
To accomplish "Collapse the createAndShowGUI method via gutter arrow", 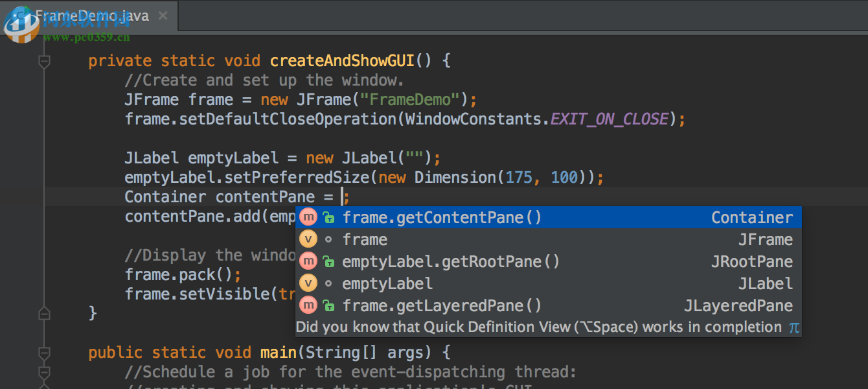I will pos(44,60).
